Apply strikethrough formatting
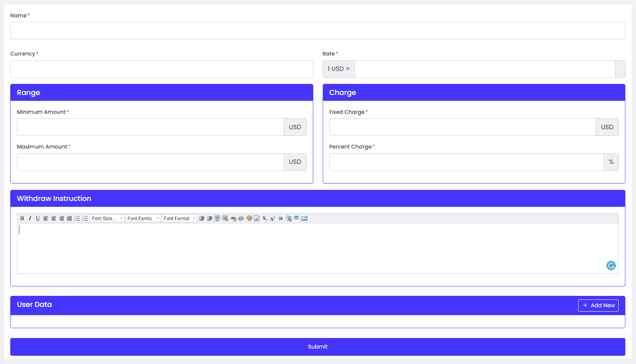 [281, 218]
